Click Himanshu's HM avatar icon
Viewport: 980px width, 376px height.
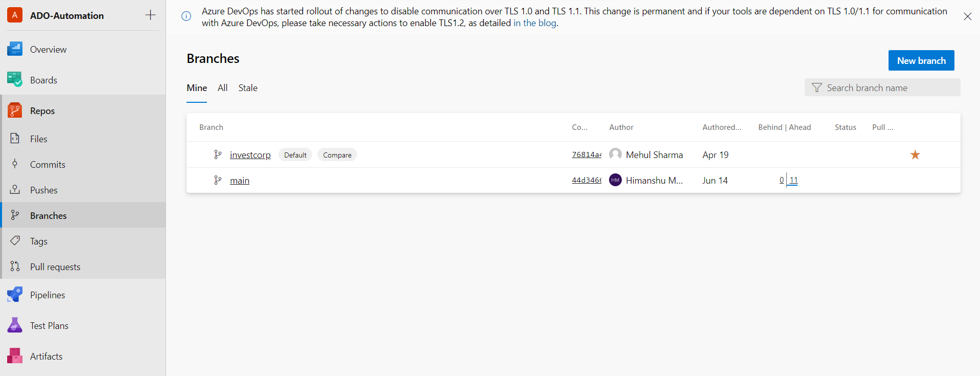click(615, 180)
